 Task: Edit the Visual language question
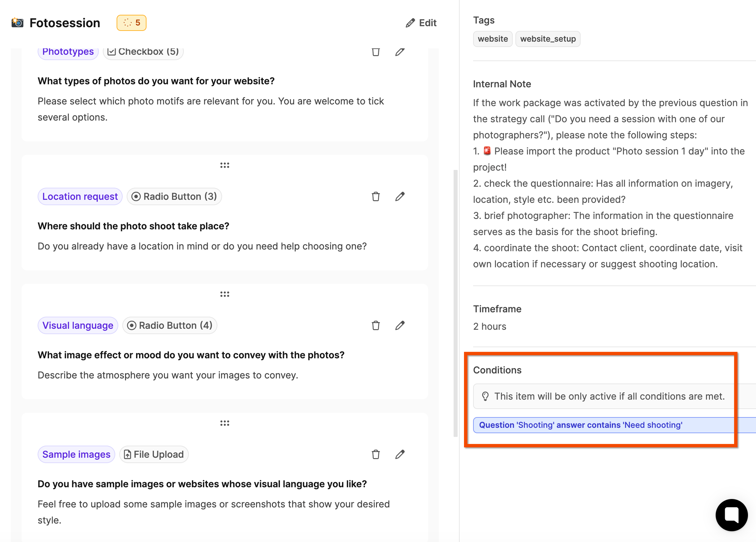[400, 325]
